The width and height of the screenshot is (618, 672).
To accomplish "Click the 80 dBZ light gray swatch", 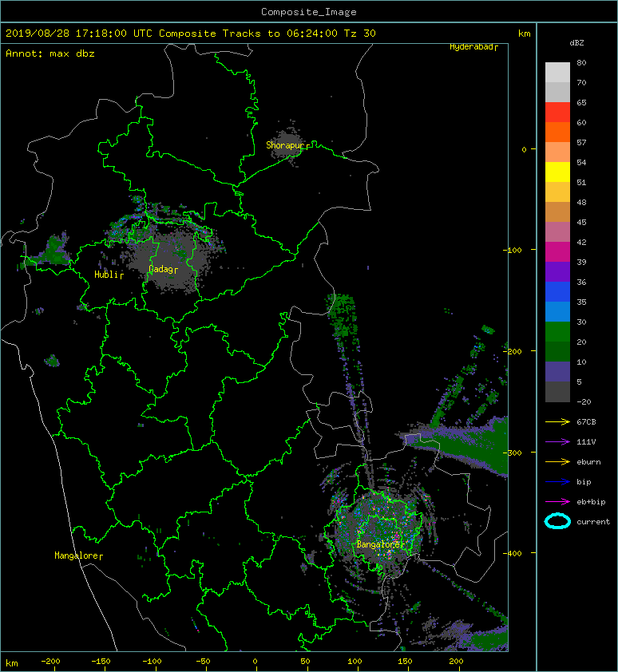I will [557, 72].
